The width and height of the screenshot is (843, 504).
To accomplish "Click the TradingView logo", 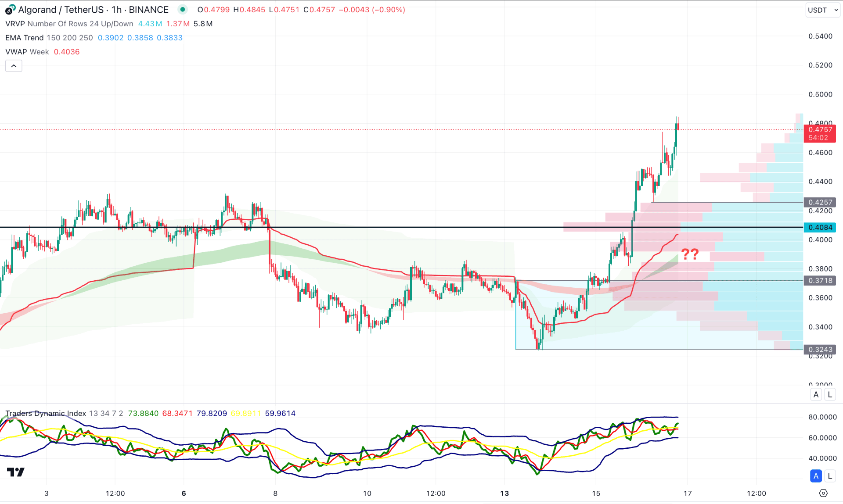I will [x=16, y=472].
